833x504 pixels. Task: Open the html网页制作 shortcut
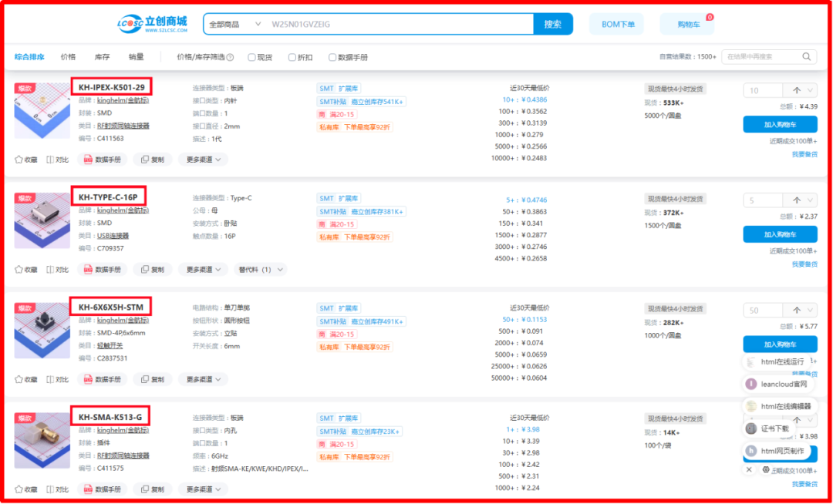[777, 451]
